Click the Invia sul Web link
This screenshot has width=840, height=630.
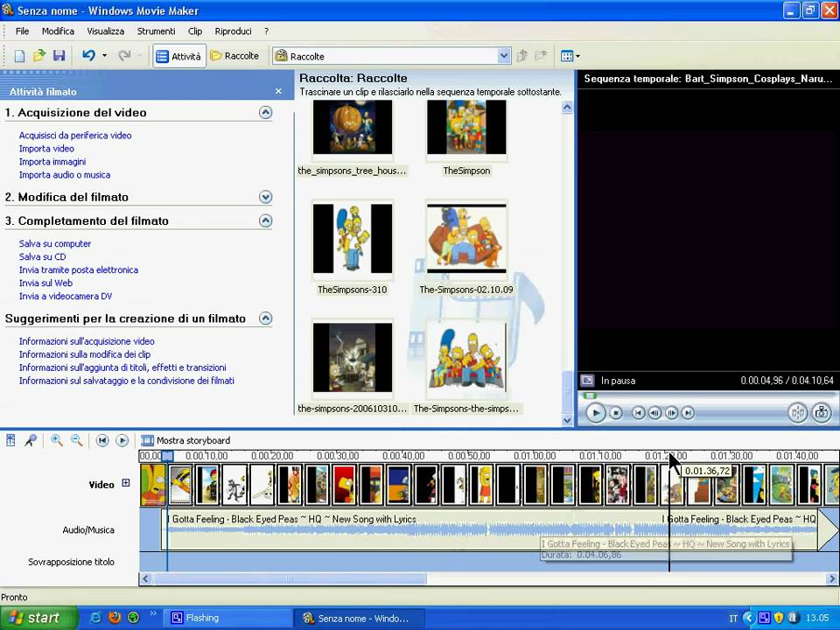click(45, 283)
